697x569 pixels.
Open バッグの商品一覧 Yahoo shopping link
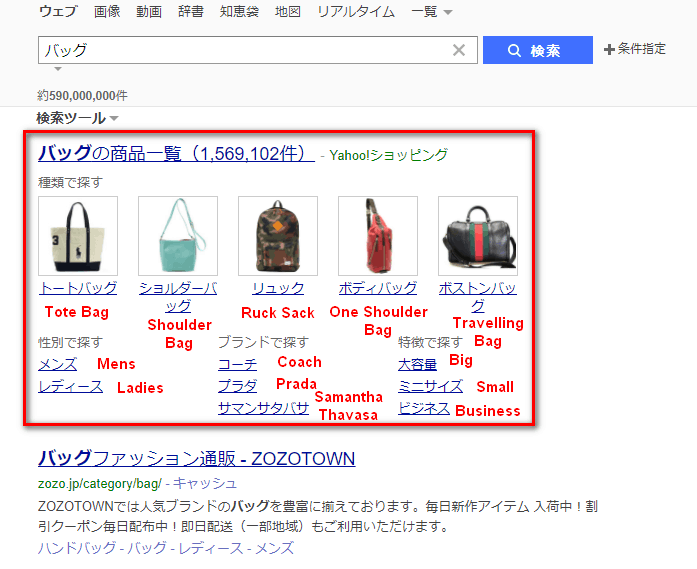176,153
